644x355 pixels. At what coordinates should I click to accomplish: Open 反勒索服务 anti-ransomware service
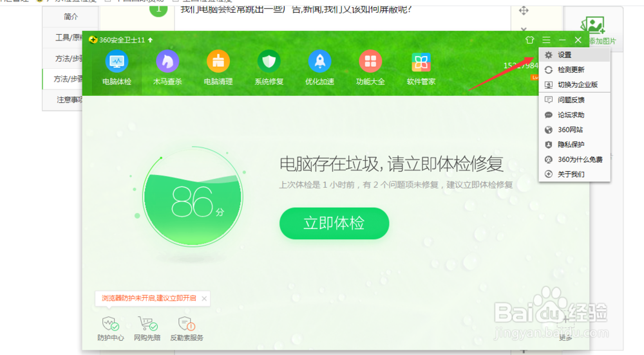click(x=187, y=329)
